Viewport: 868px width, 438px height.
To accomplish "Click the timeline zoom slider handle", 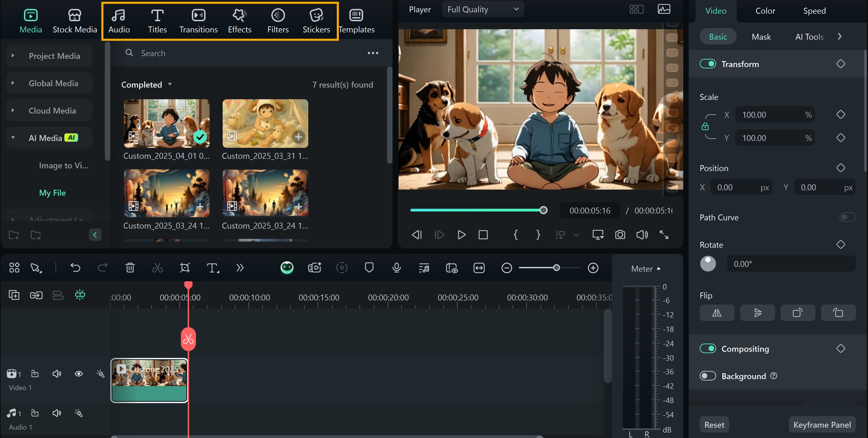I will point(556,268).
